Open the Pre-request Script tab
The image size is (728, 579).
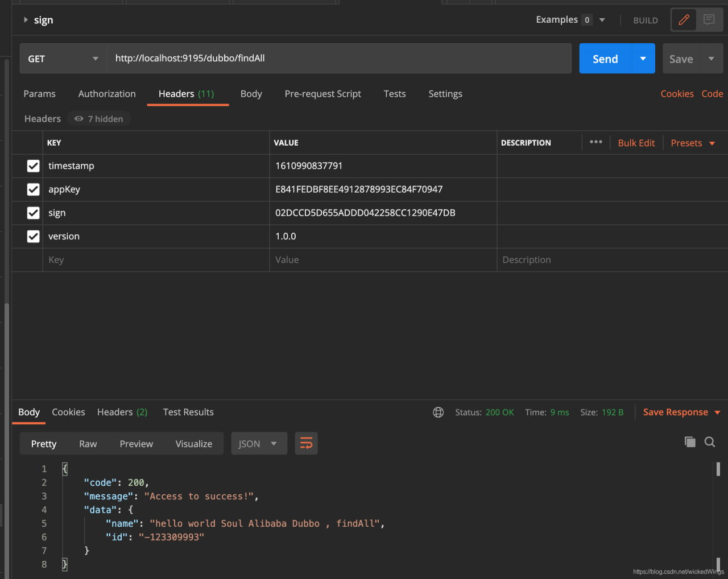[323, 94]
